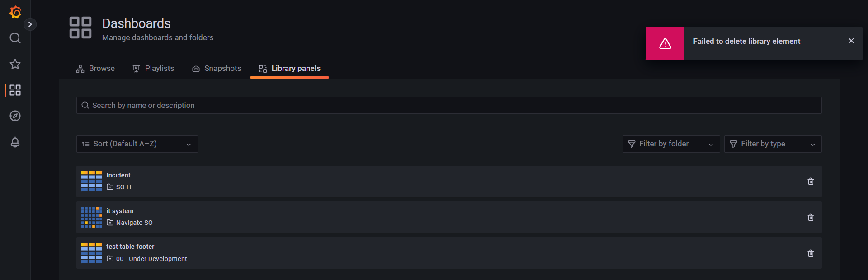Open the Sort (Default A–Z) dropdown
868x280 pixels.
point(137,144)
